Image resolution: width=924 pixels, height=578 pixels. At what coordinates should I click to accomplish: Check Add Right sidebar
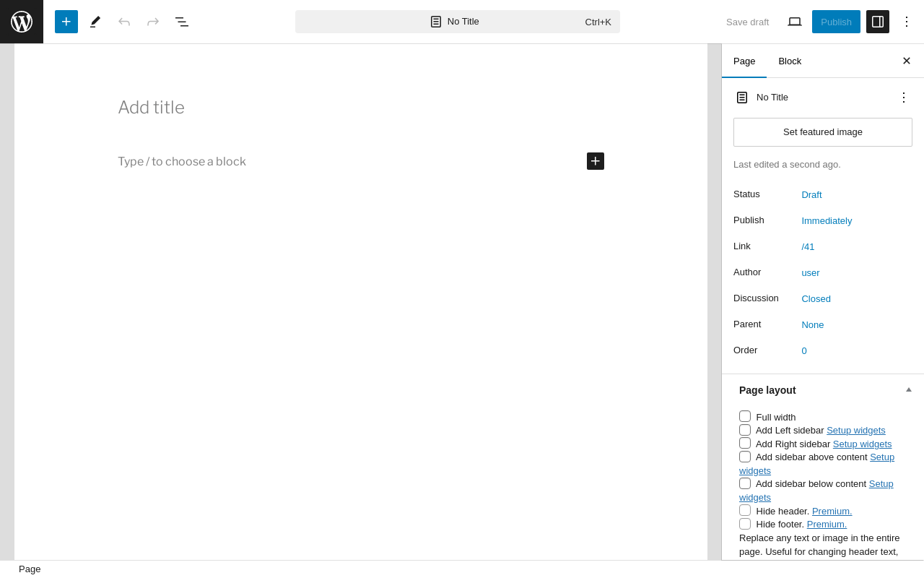745,443
